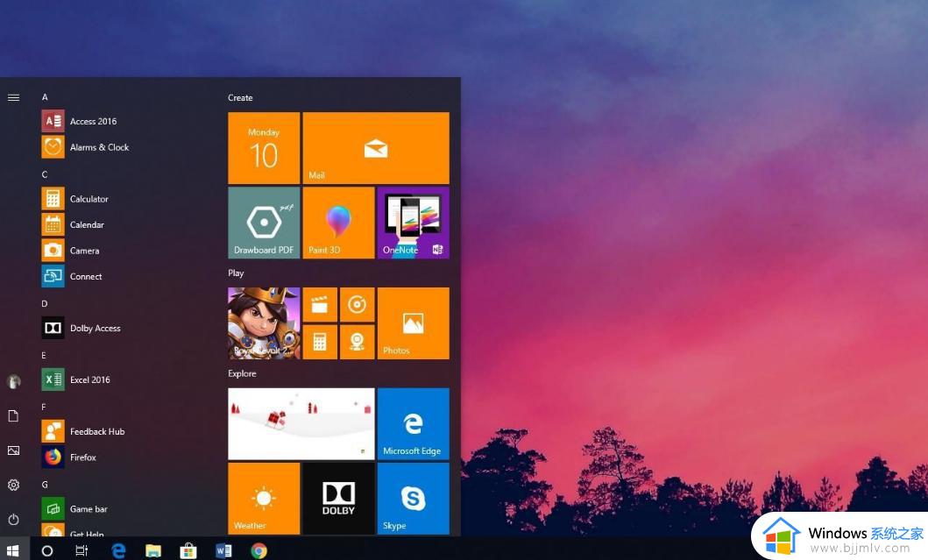The image size is (928, 560).
Task: Click the Create group header
Action: coord(240,97)
